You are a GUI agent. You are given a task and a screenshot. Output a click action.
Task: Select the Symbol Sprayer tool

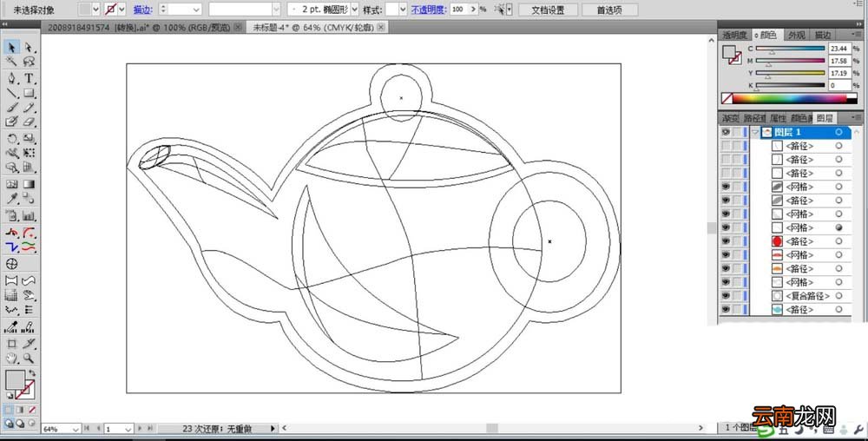11,216
